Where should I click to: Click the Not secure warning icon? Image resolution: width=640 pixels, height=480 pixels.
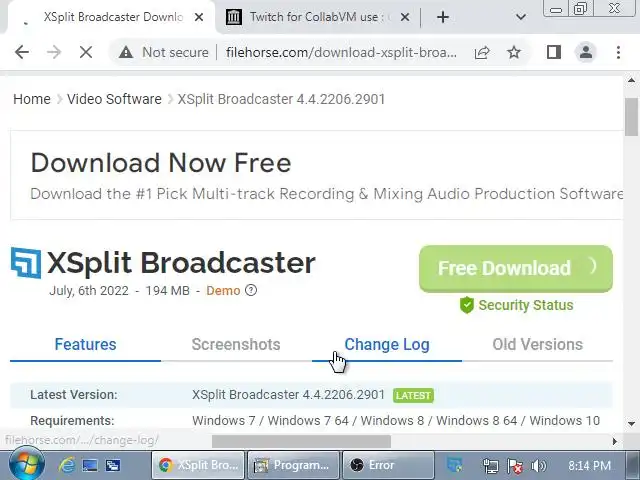[x=126, y=52]
